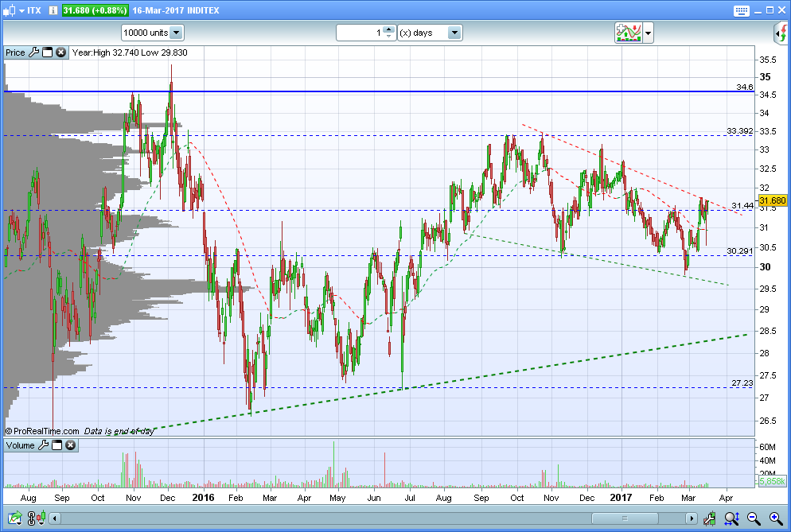
Task: Open the chart style dropdown arrow beside ITX
Action: [x=21, y=10]
